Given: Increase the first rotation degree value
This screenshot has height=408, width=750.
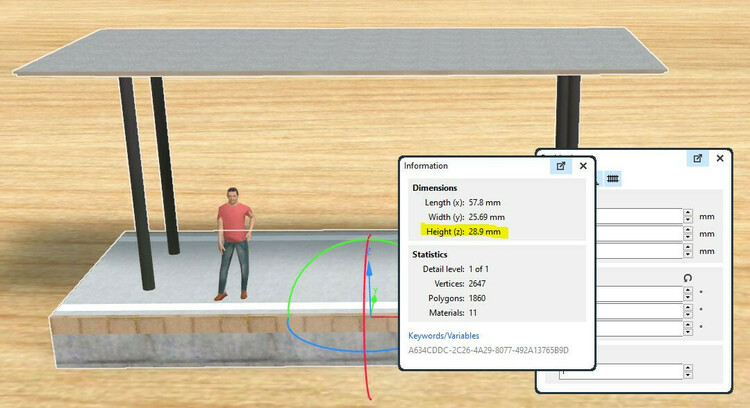Looking at the screenshot, I should click(x=688, y=290).
